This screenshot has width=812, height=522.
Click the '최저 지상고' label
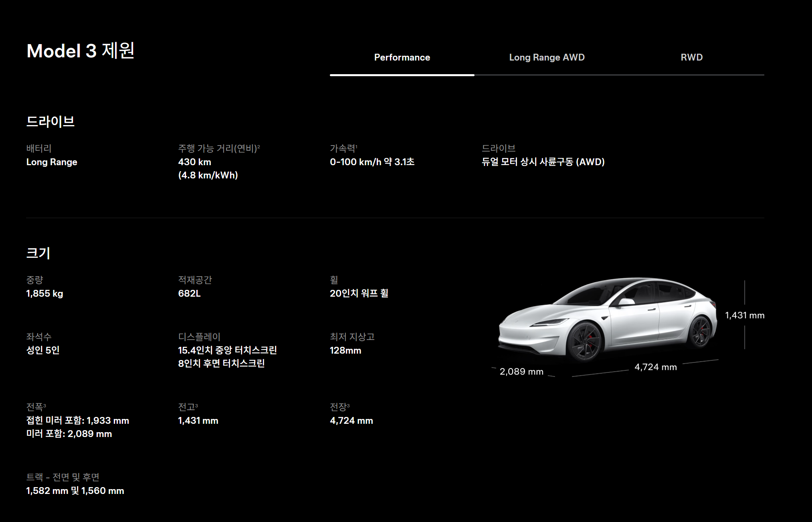tap(352, 337)
